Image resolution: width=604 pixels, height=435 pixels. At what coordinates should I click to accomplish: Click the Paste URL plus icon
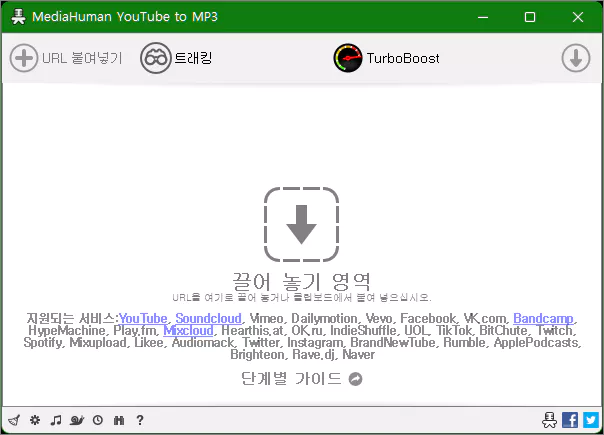[x=24, y=58]
